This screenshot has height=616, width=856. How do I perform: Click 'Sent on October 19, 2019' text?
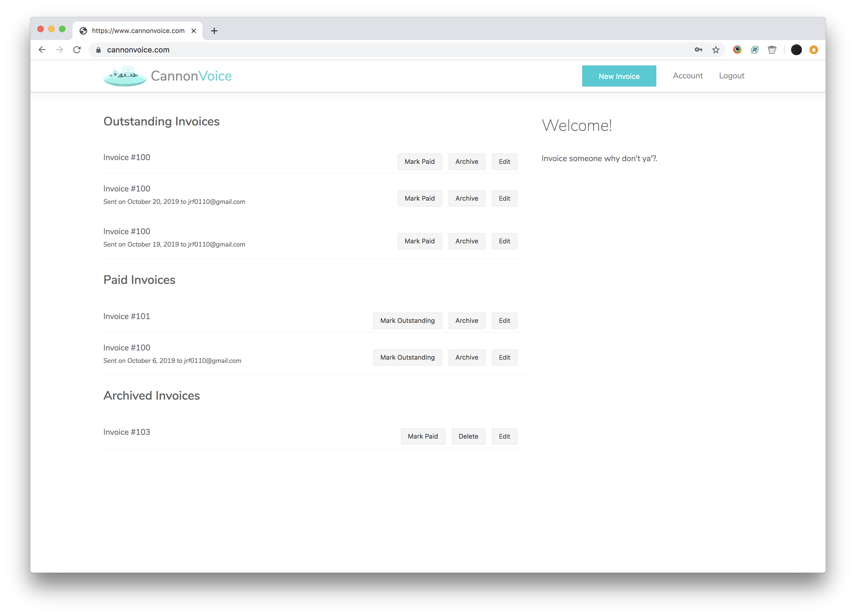[141, 244]
